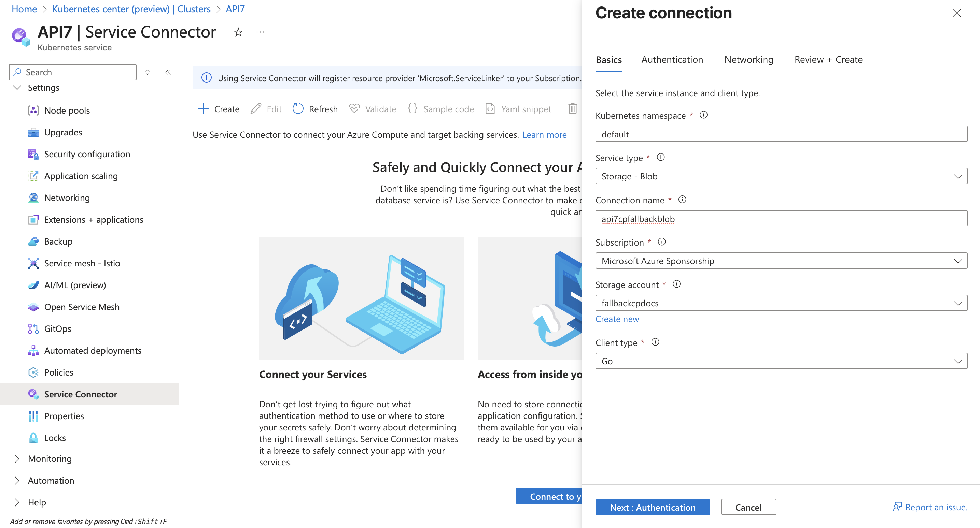Open the Create new storage account link
Image resolution: width=980 pixels, height=528 pixels.
[617, 319]
